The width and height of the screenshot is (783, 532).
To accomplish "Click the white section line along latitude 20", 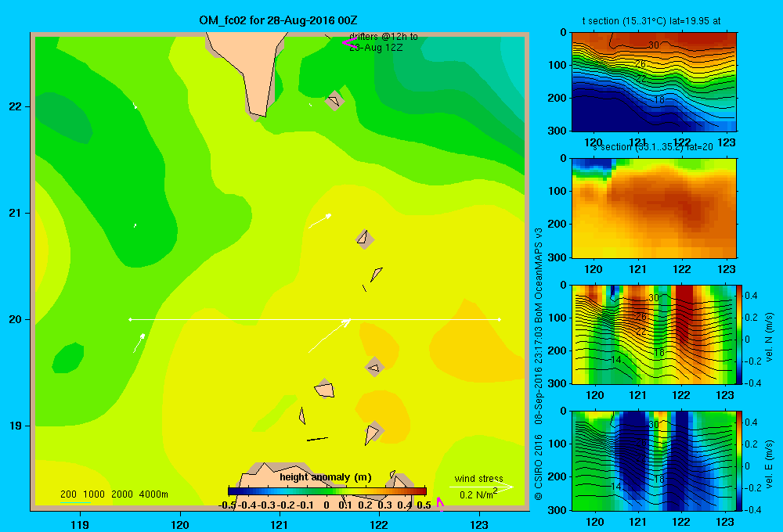I will pyautogui.click(x=315, y=319).
